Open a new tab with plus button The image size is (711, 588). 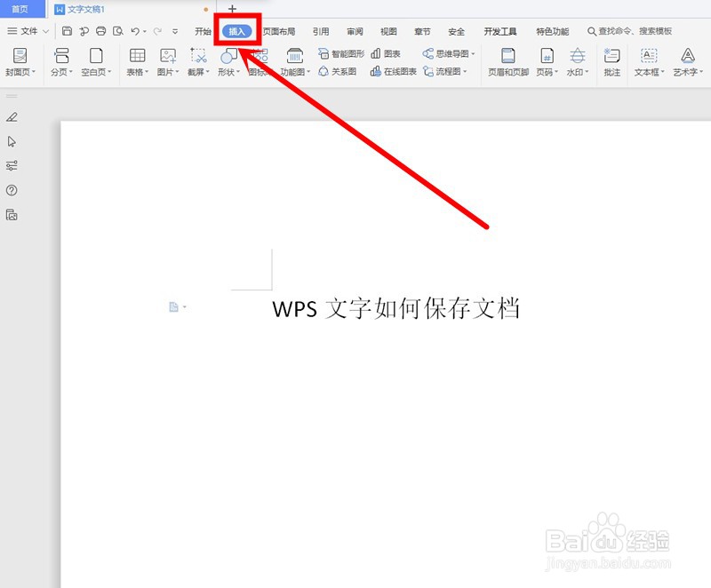tap(232, 9)
